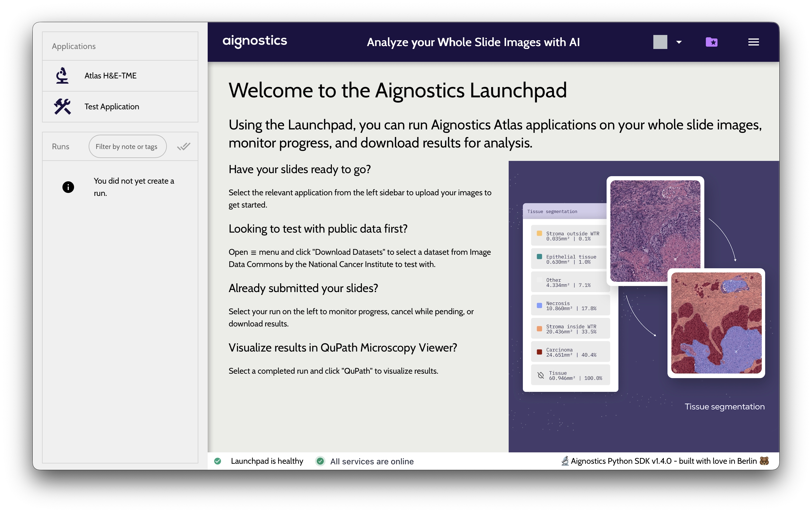This screenshot has height=513, width=812.
Task: Click the 'Welcome to the Aignostics Launchpad' heading
Action: 398,90
